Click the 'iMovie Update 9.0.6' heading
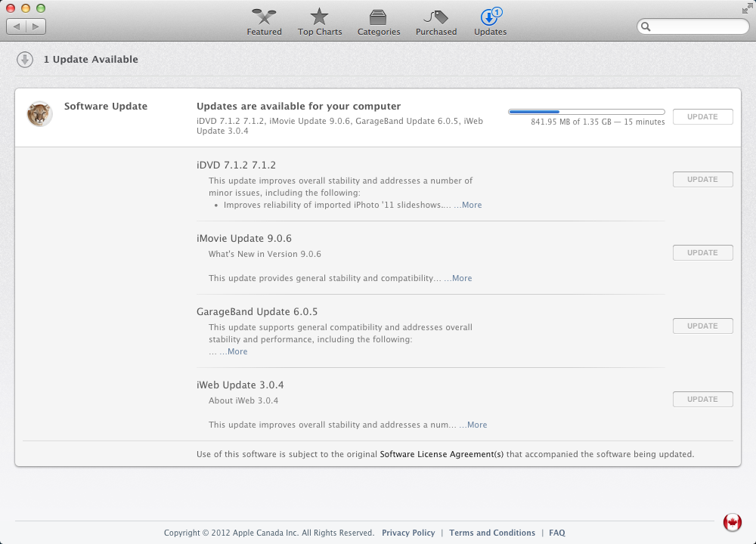756x544 pixels. [x=244, y=238]
